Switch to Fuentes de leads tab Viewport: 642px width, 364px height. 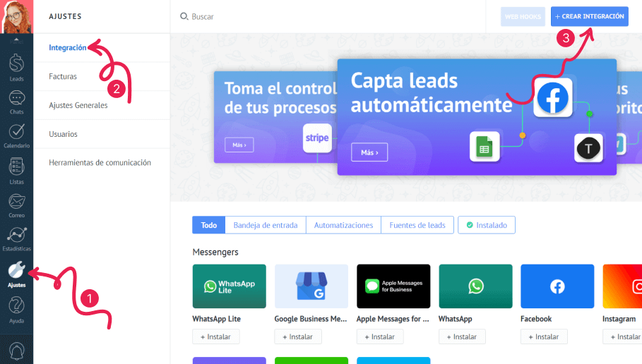(x=417, y=225)
